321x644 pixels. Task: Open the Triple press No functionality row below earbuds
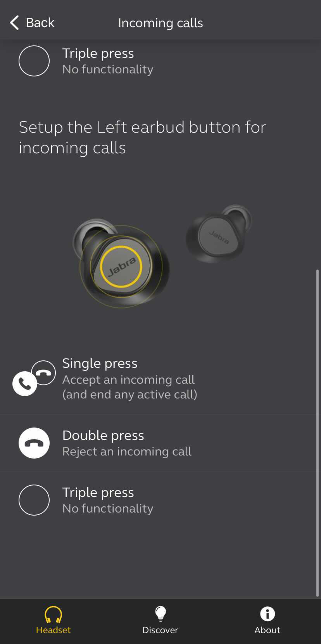click(x=160, y=500)
